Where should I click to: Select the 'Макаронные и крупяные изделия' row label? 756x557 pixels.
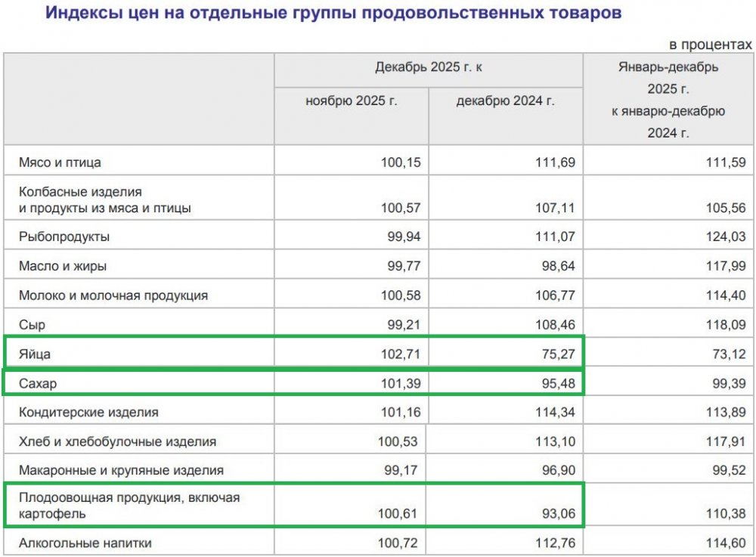tap(121, 470)
